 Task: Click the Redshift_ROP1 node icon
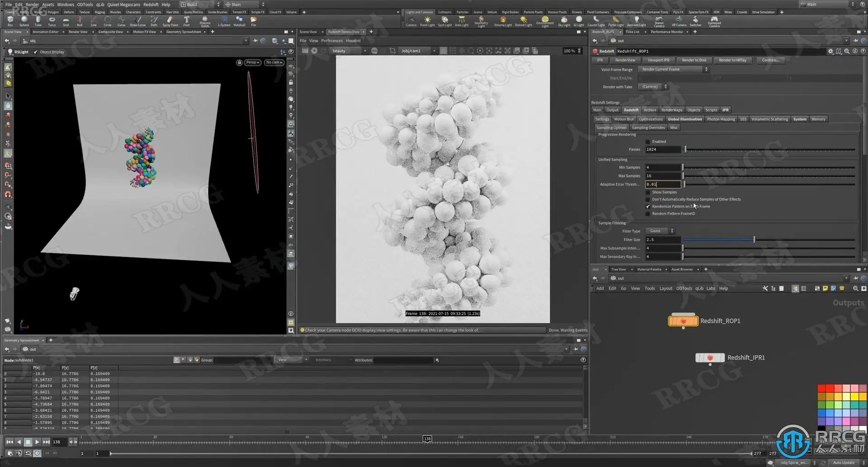pyautogui.click(x=683, y=321)
